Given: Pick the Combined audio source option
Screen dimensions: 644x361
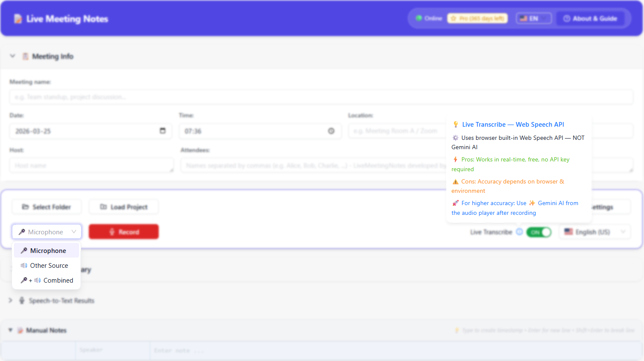Looking at the screenshot, I should click(x=47, y=280).
